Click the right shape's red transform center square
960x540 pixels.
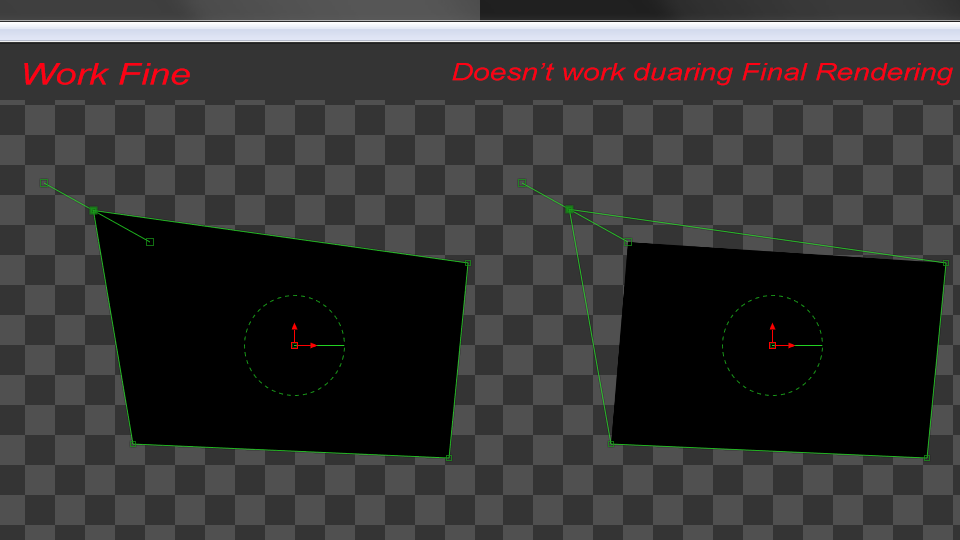click(773, 346)
